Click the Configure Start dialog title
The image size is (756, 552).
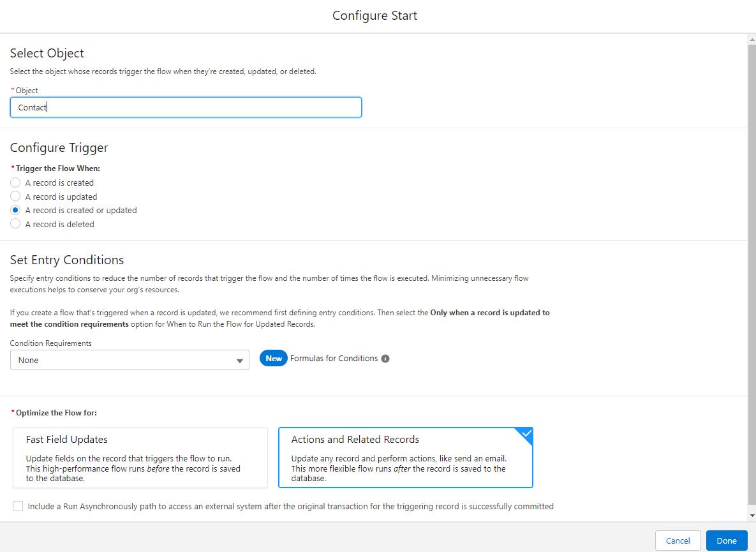375,15
